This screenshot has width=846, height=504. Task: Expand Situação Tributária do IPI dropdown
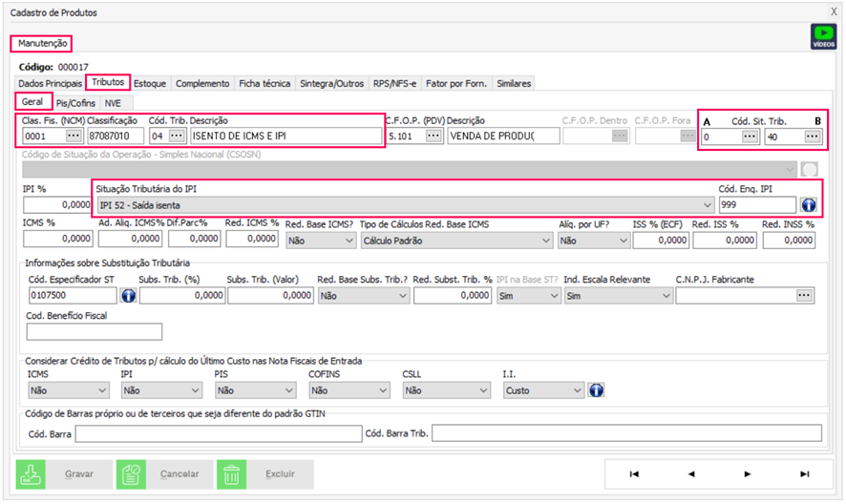click(707, 204)
